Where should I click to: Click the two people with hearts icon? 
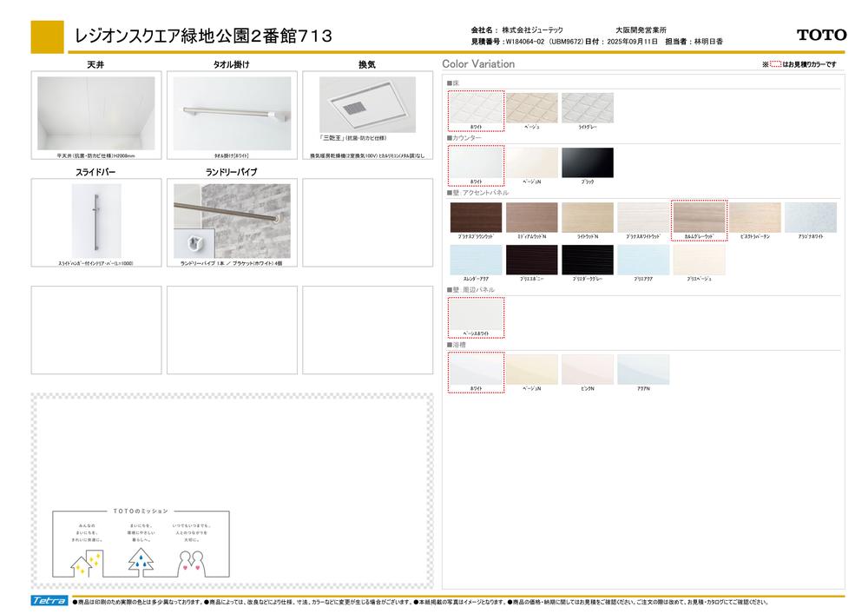(194, 561)
